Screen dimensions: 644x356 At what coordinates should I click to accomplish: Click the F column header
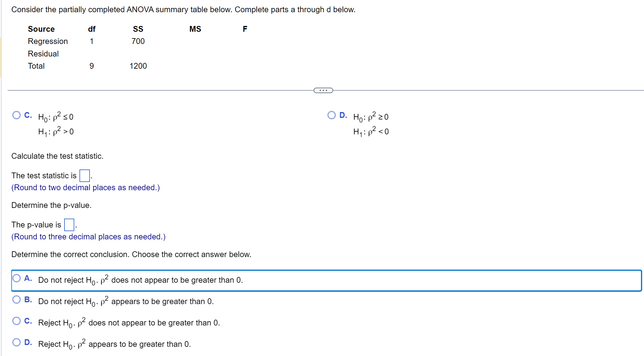[245, 29]
